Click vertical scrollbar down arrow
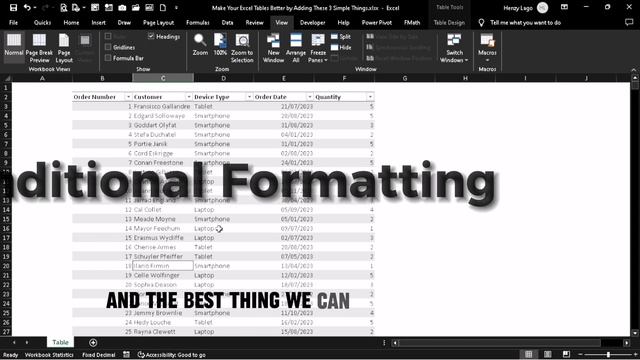The width and height of the screenshot is (640, 360). (635, 333)
